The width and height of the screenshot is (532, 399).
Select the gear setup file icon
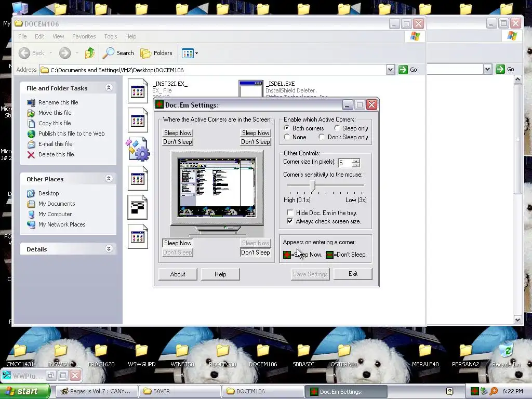(x=138, y=149)
